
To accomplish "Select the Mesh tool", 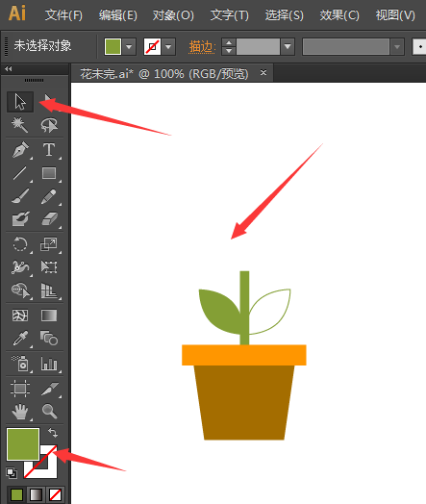I will pyautogui.click(x=20, y=315).
